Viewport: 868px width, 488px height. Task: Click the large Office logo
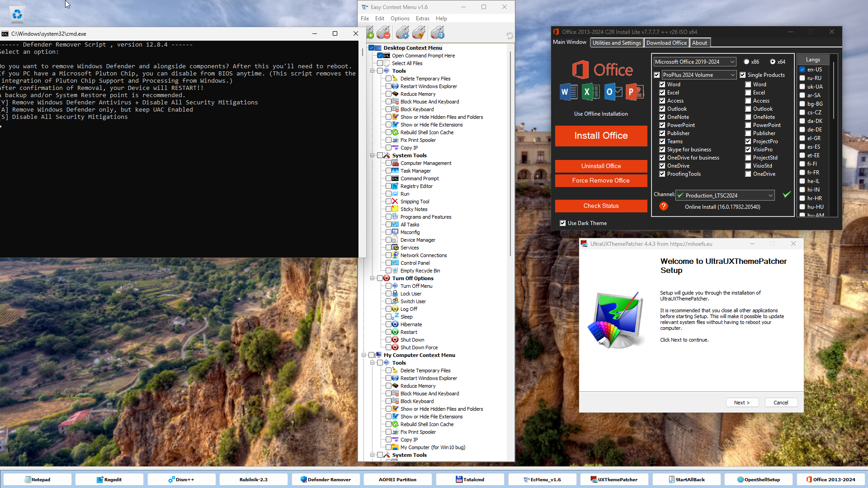pyautogui.click(x=603, y=70)
